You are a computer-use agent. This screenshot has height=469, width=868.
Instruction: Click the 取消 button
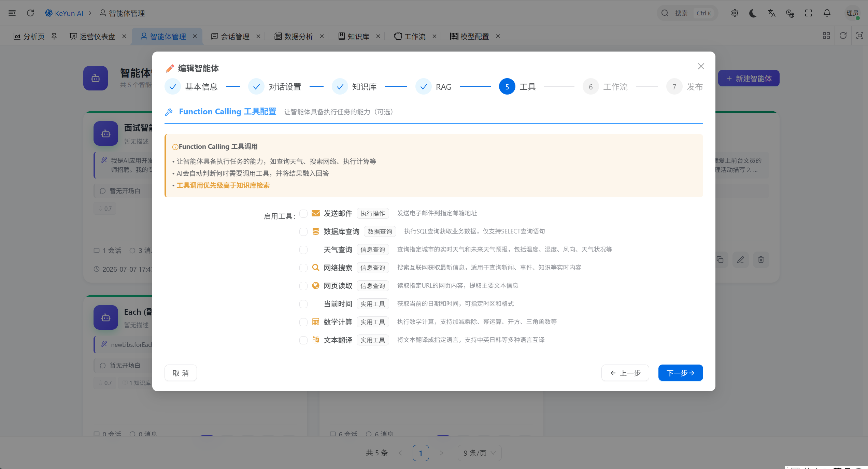pyautogui.click(x=181, y=373)
